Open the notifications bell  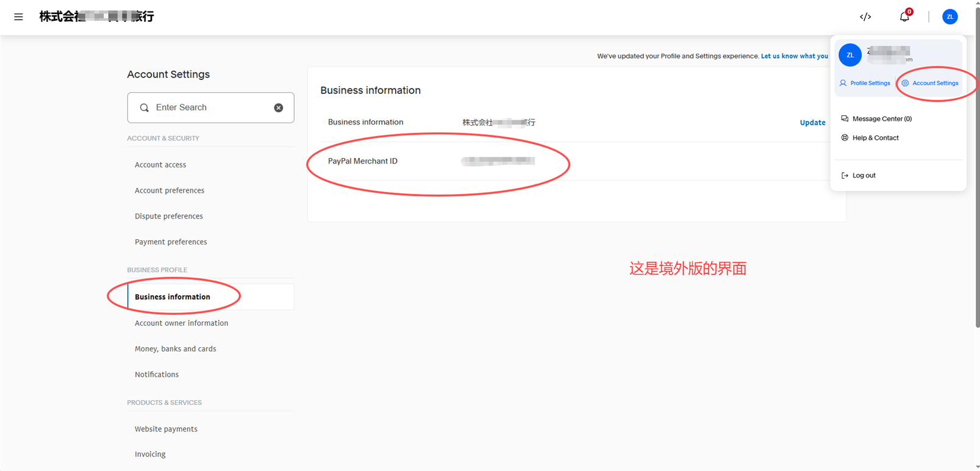(x=904, y=16)
